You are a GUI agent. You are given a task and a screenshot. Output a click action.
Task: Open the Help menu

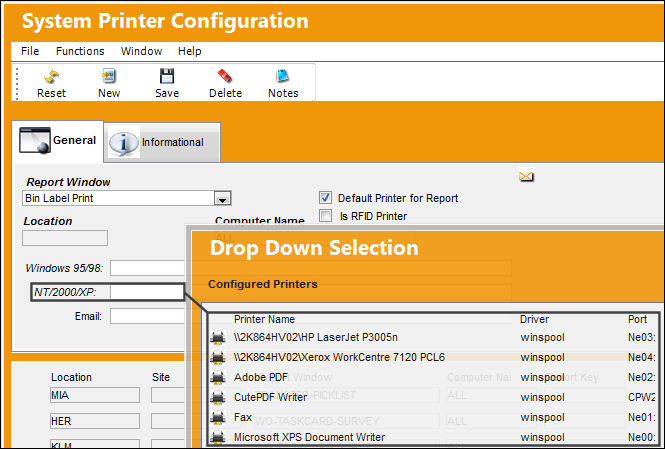[190, 51]
